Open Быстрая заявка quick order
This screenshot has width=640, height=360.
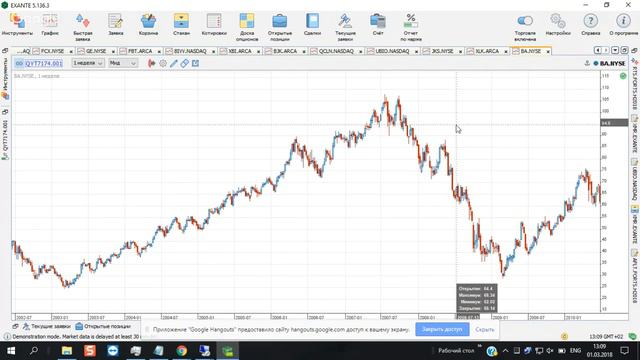coord(83,27)
